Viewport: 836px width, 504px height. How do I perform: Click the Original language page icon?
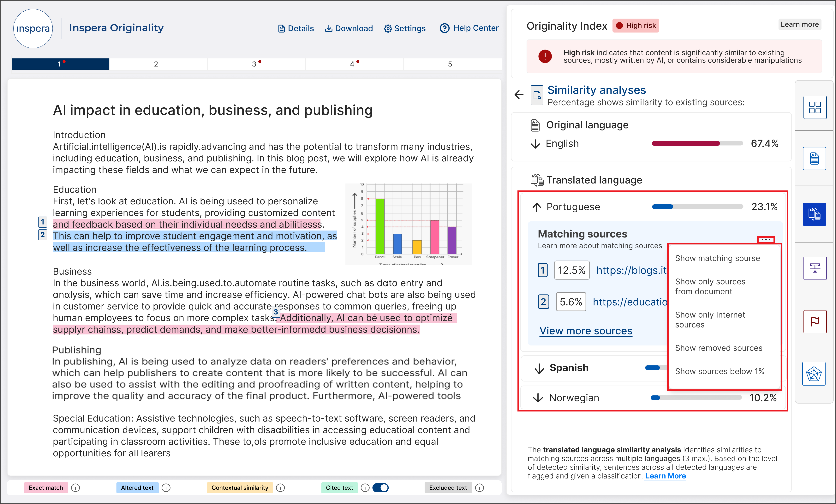point(535,125)
